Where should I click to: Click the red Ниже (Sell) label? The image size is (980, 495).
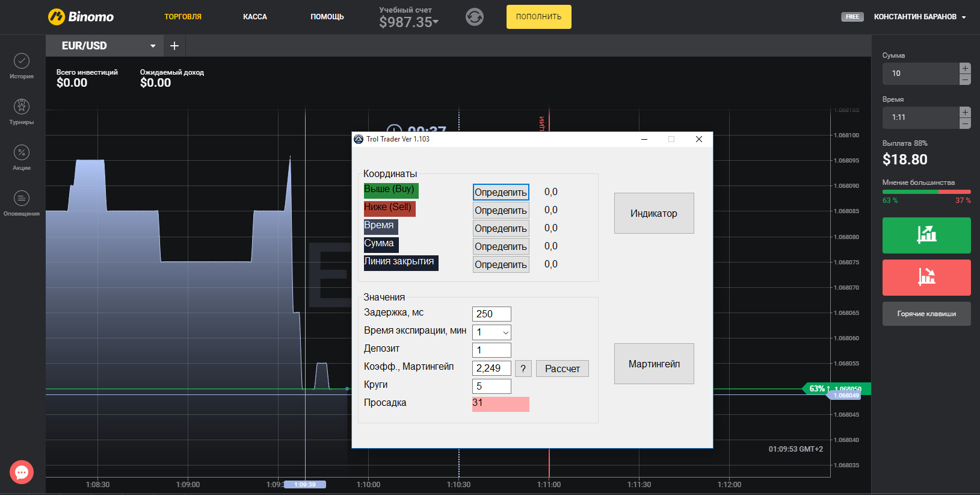[x=389, y=209]
